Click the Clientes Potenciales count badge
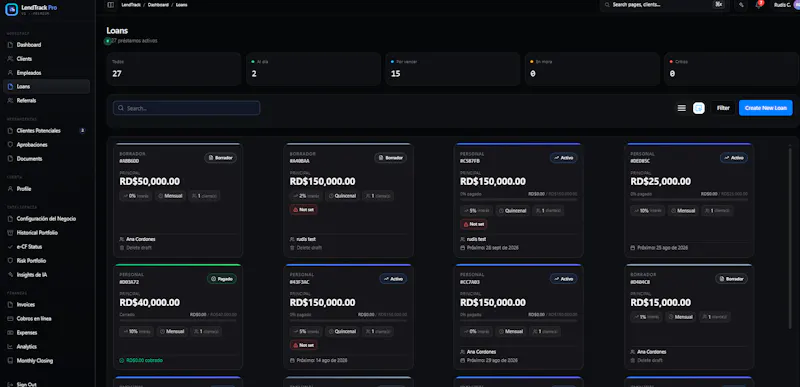Image resolution: width=800 pixels, height=387 pixels. point(83,131)
